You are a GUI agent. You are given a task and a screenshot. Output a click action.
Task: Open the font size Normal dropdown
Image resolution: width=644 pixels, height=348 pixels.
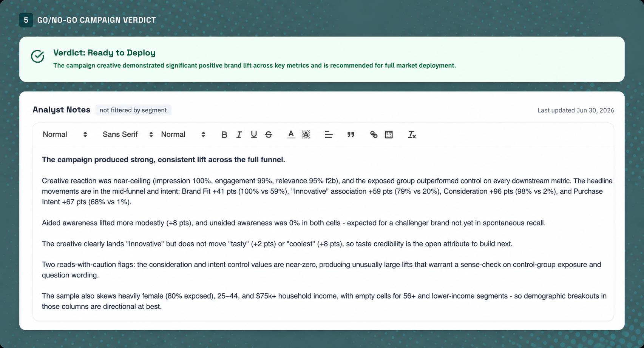(x=183, y=135)
